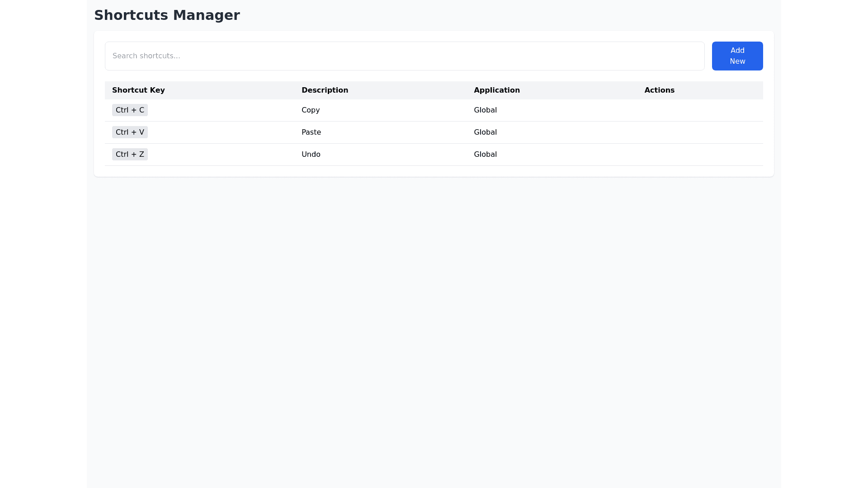Click Global in the Undo row

pos(485,155)
